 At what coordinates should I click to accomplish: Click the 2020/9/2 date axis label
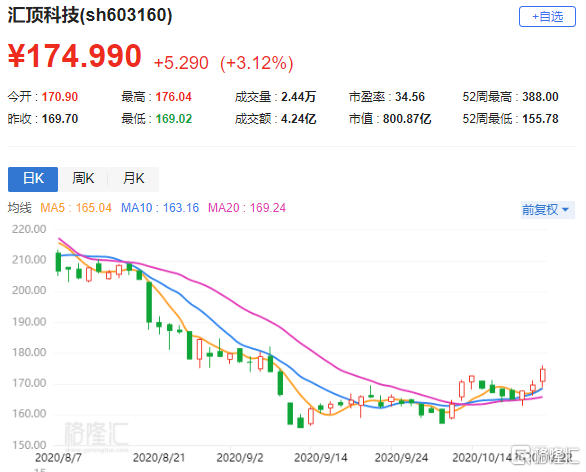click(240, 458)
